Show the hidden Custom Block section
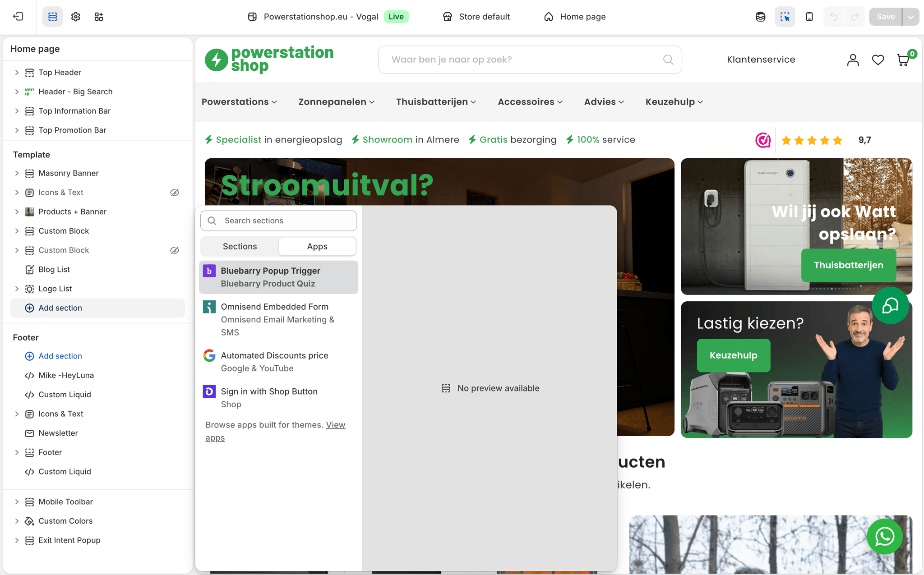Image resolution: width=924 pixels, height=575 pixels. 175,250
